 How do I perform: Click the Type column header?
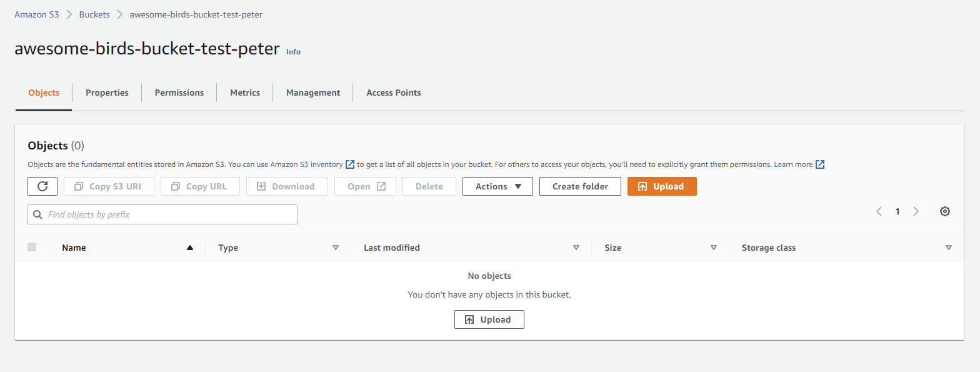coord(228,248)
